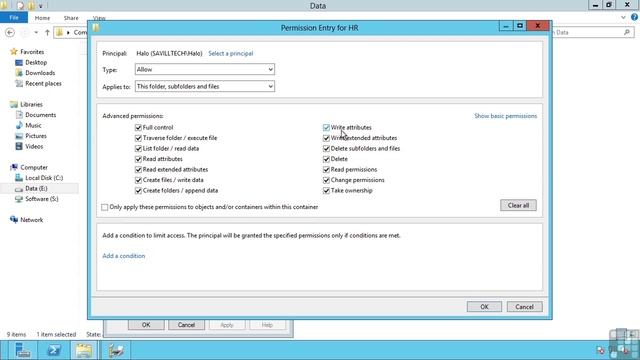Toggle the Change permissions checkbox

(326, 180)
